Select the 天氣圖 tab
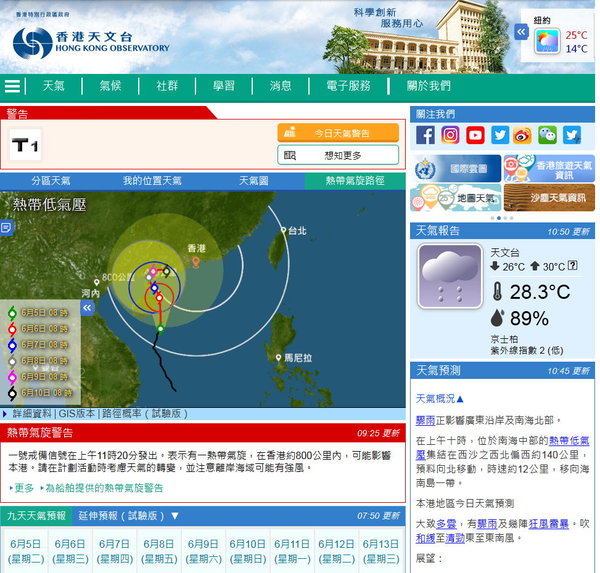600x573 pixels. (x=253, y=181)
